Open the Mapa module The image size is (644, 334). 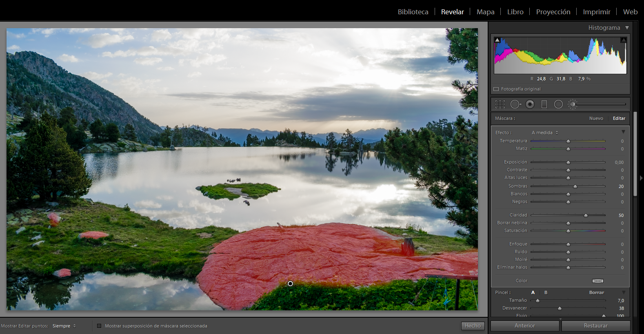pyautogui.click(x=486, y=12)
